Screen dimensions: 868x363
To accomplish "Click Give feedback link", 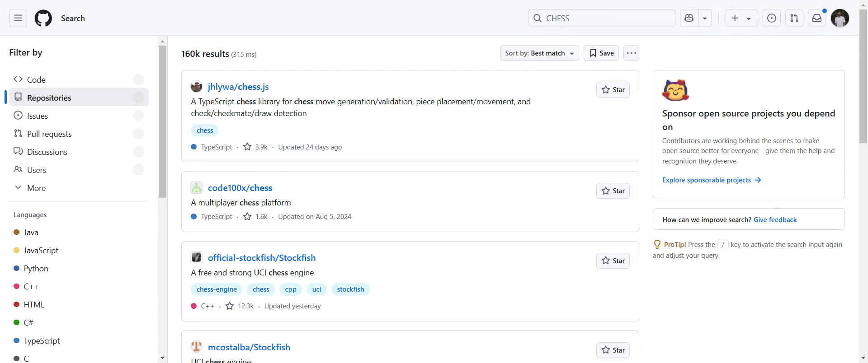I will pyautogui.click(x=775, y=220).
